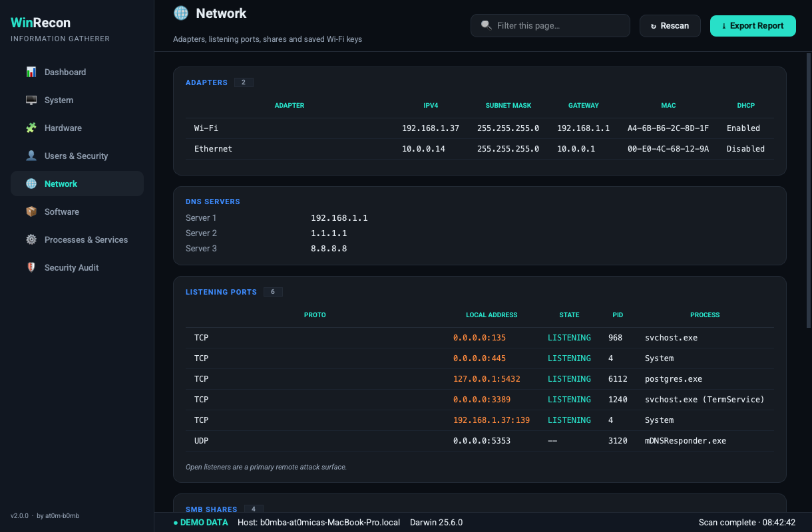
Task: Click the GATEWAY column header
Action: (x=584, y=106)
